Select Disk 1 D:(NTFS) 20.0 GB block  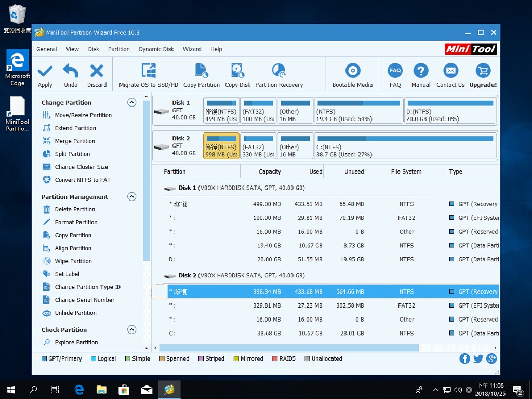pos(450,110)
